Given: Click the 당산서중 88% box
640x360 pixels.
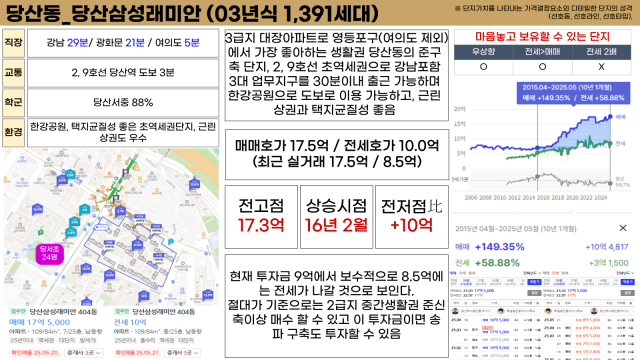Looking at the screenshot, I should (123, 102).
